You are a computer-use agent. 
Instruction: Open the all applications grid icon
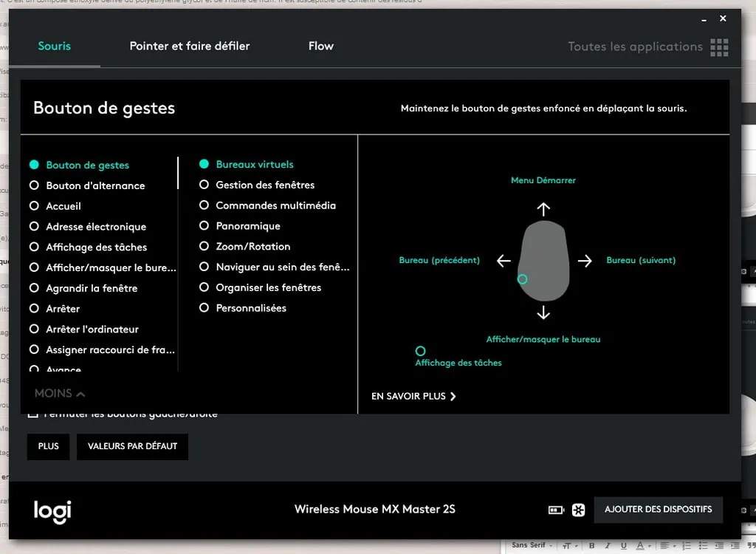(718, 47)
